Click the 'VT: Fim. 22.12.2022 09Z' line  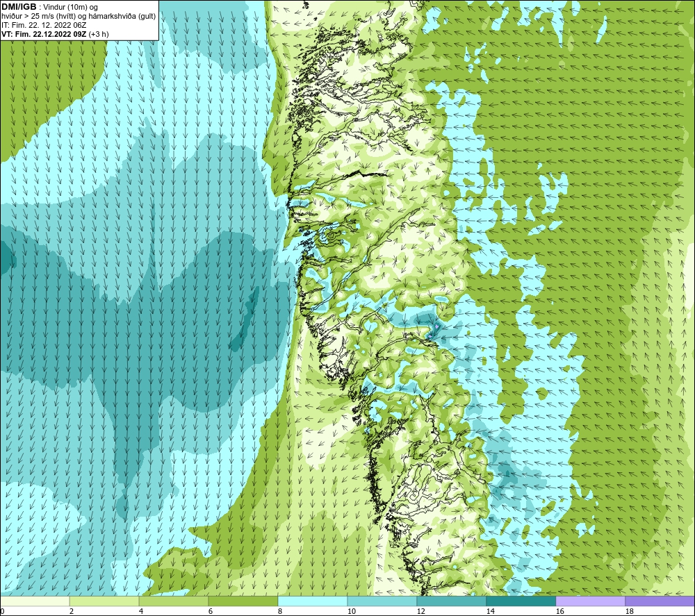(44, 34)
